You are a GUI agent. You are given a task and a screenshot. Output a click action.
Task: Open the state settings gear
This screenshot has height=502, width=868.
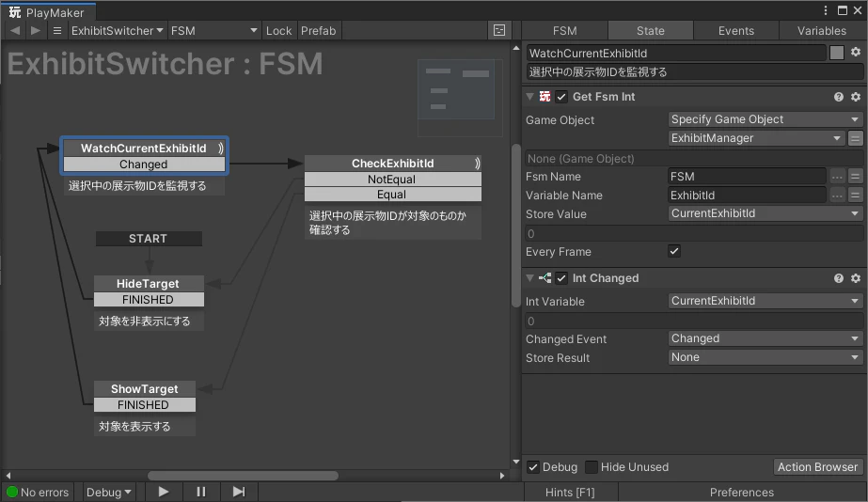click(x=856, y=52)
